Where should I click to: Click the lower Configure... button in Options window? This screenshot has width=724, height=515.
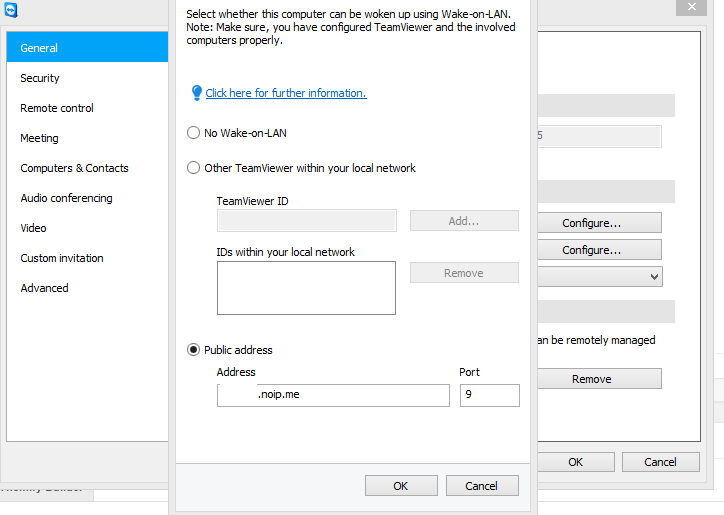(x=599, y=249)
